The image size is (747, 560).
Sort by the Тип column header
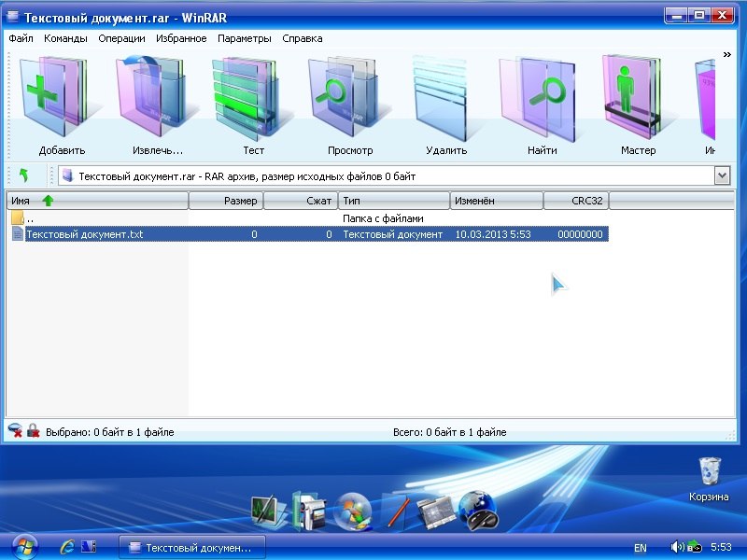pos(394,201)
